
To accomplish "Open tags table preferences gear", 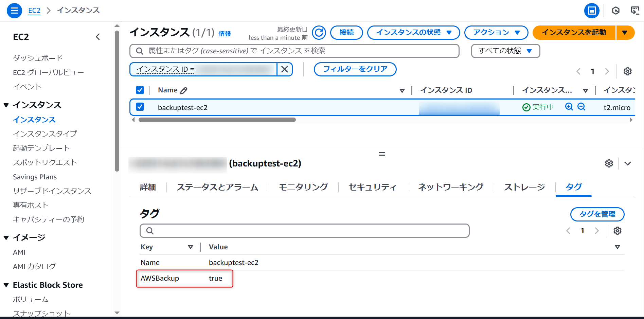I will 618,231.
